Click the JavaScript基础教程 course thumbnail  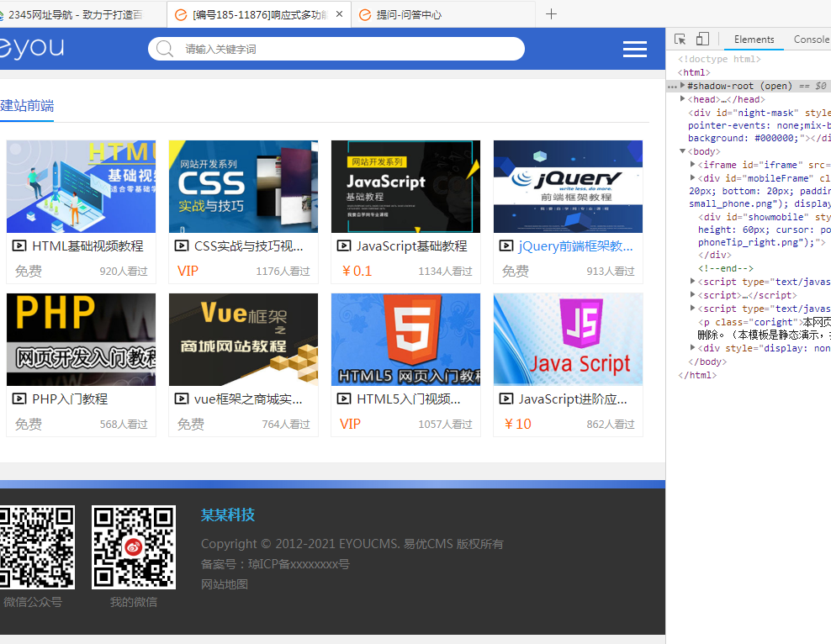405,187
